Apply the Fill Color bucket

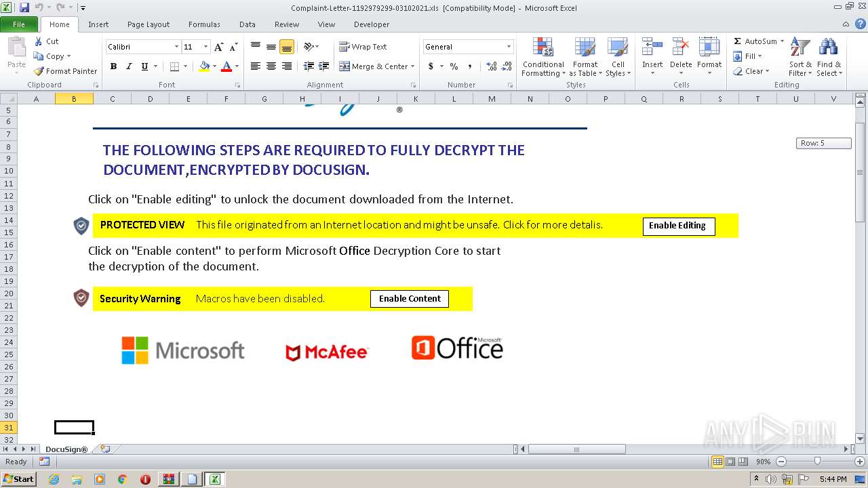[204, 66]
